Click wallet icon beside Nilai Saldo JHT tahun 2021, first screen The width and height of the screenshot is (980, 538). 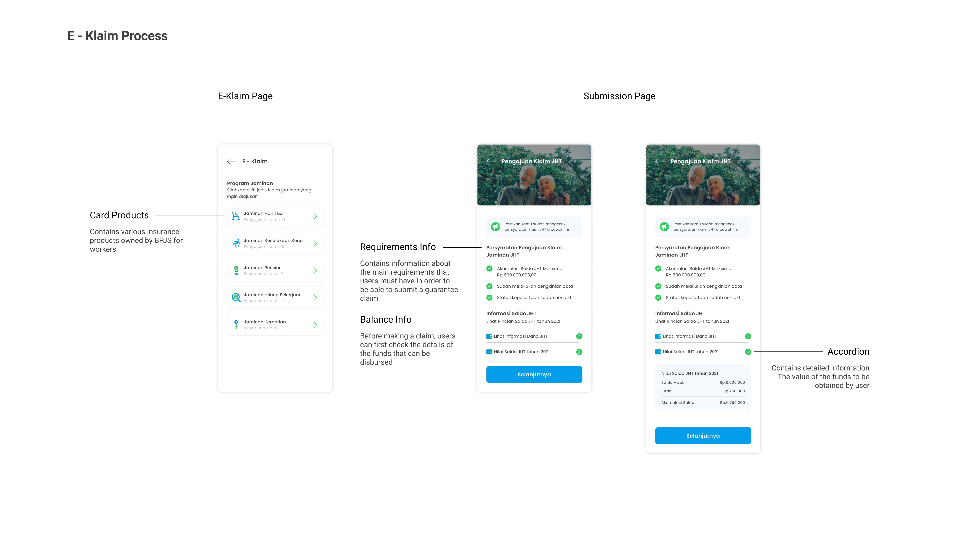coord(489,352)
